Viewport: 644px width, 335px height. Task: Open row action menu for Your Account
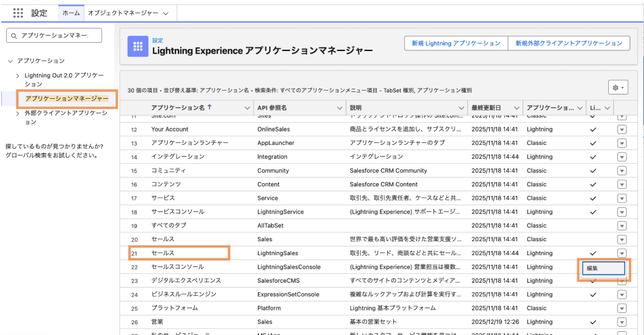point(622,130)
